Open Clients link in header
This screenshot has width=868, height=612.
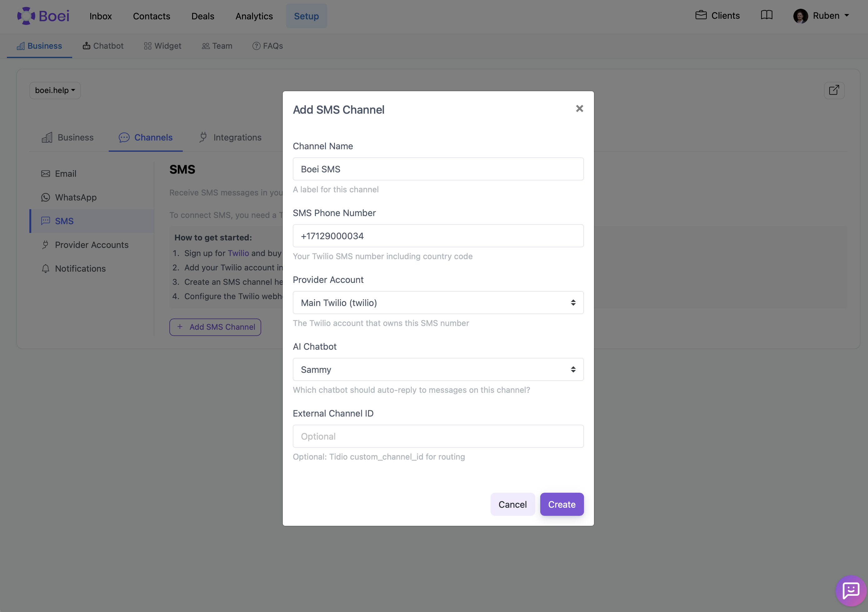tap(717, 16)
